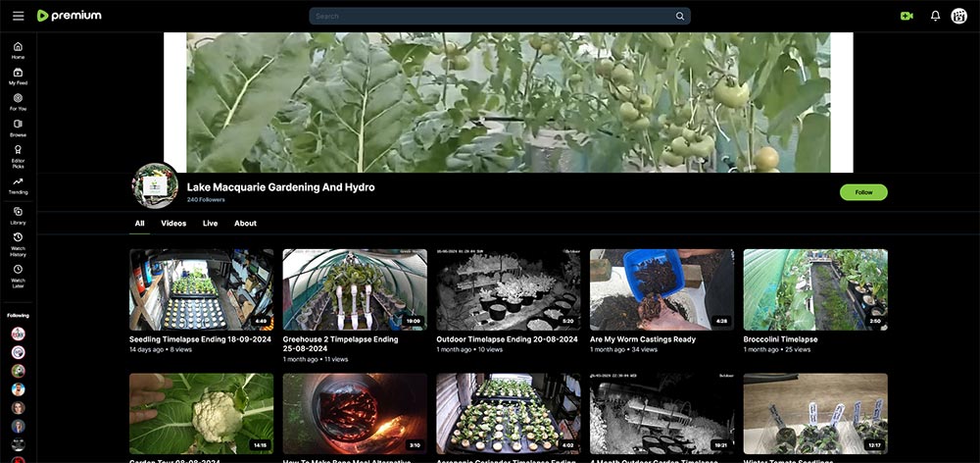This screenshot has height=463, width=980.
Task: Open Broccolini Timelapse title
Action: tap(781, 339)
